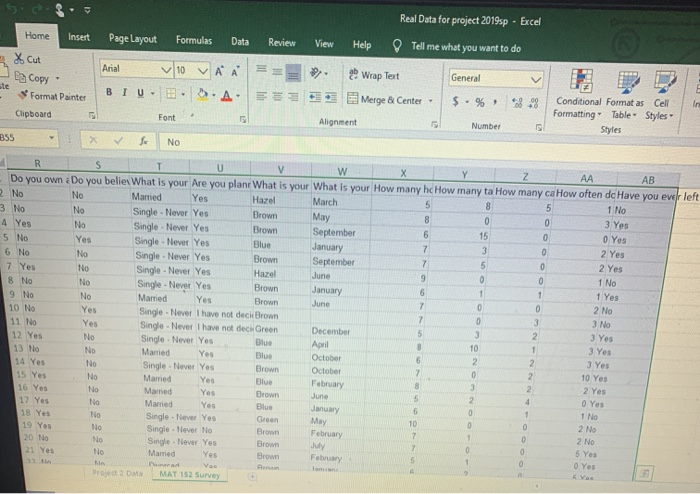700x494 pixels.
Task: Click the Borders icon
Action: click(171, 94)
